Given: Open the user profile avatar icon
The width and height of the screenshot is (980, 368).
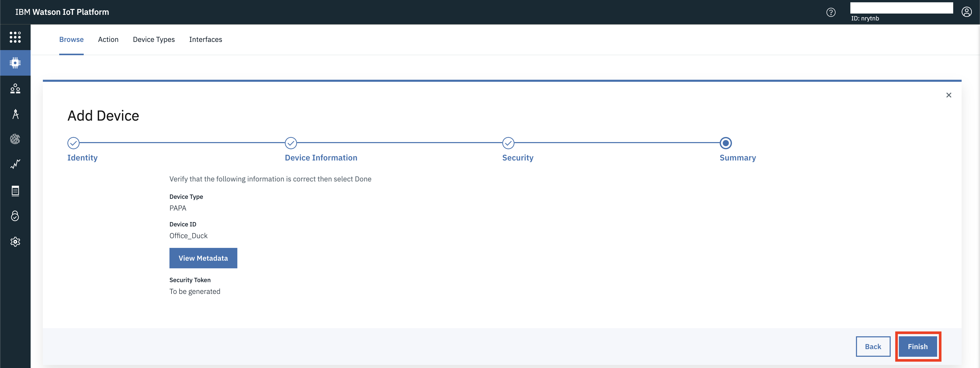Looking at the screenshot, I should (x=966, y=12).
